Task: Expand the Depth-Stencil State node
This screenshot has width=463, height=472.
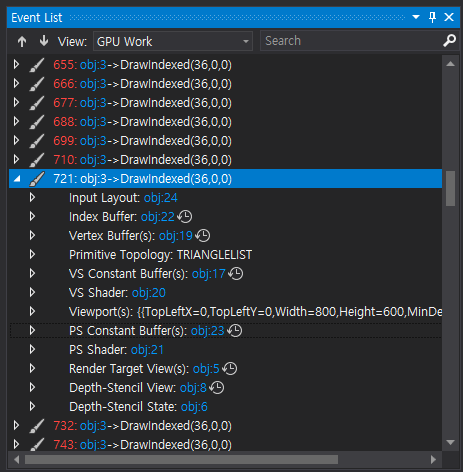Action: (x=32, y=406)
